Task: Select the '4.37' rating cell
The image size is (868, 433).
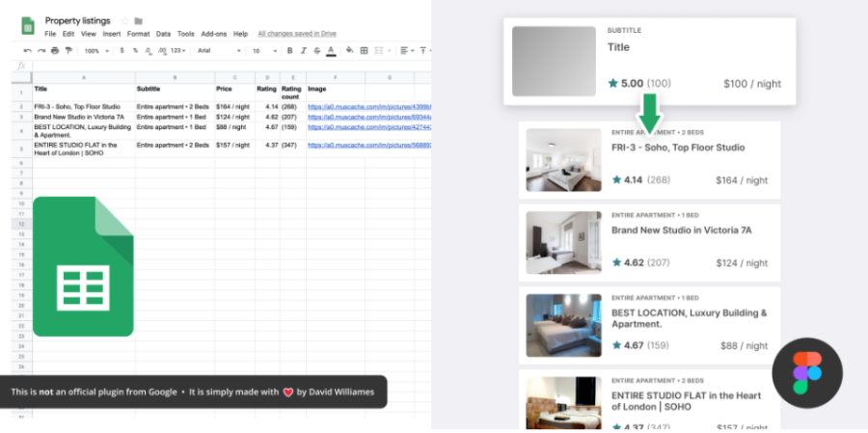Action: pyautogui.click(x=267, y=149)
